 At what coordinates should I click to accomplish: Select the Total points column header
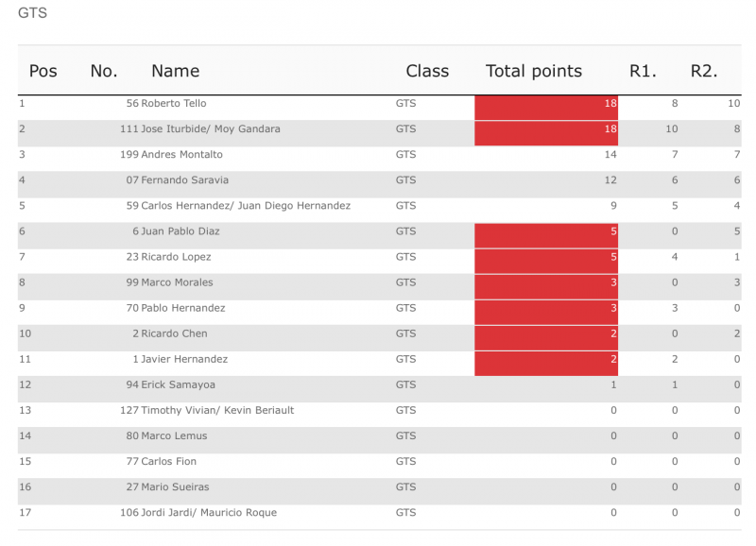(534, 71)
